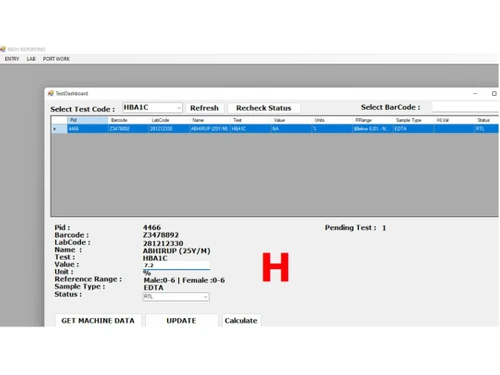Open the PORT WORK menu
Screen dimensions: 500x375
point(56,59)
